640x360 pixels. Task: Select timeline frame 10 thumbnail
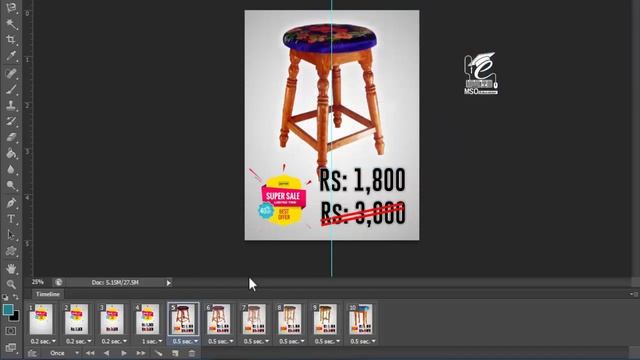click(x=360, y=320)
